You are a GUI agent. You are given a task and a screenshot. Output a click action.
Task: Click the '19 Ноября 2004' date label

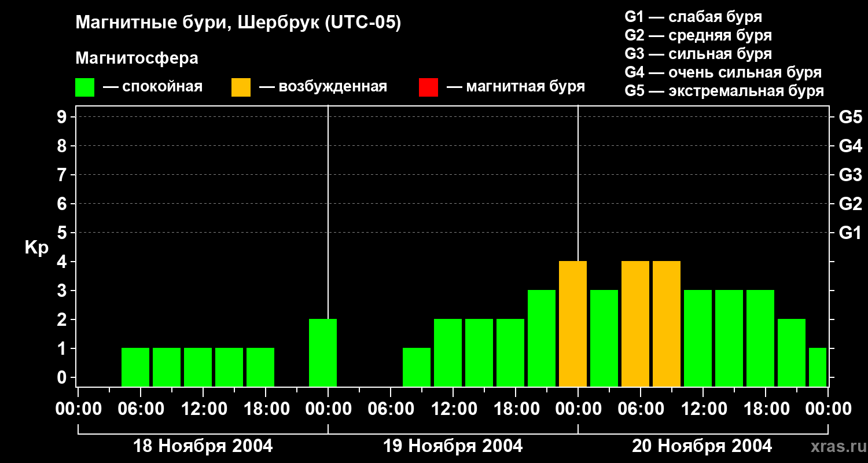pos(453,446)
